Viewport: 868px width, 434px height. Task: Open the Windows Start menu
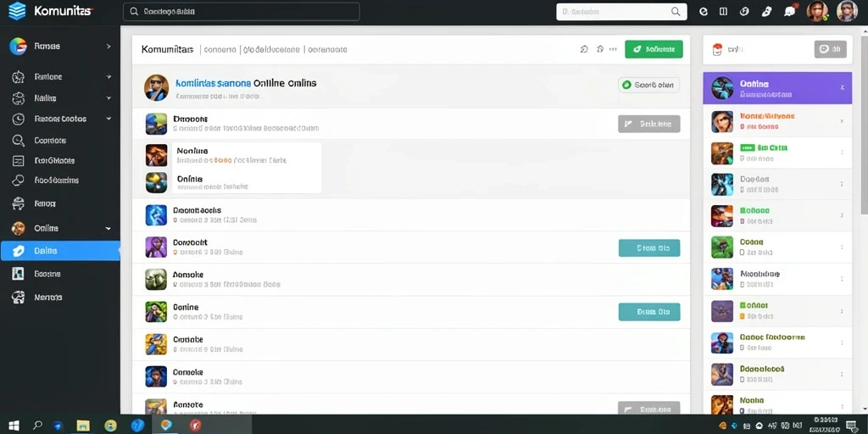tap(14, 426)
